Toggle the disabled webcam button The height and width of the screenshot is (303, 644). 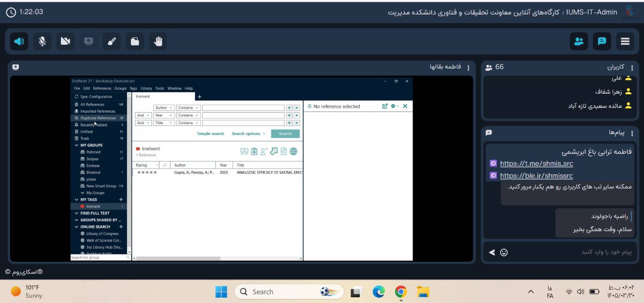65,41
